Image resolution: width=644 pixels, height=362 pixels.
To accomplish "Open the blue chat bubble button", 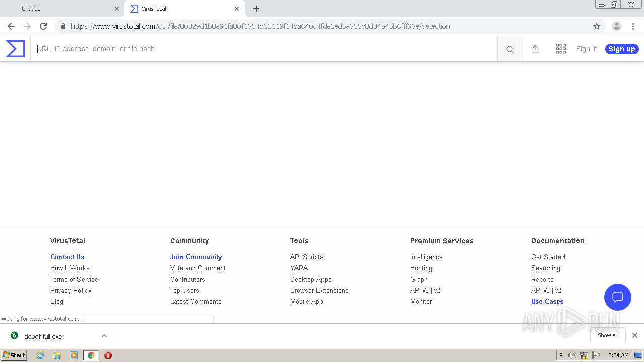I will 618,297.
